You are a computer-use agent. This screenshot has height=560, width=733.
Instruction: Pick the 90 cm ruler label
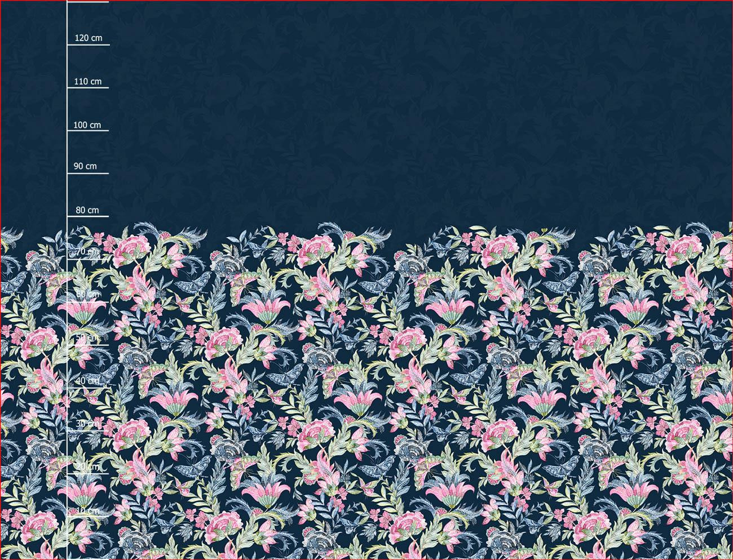[x=85, y=166]
